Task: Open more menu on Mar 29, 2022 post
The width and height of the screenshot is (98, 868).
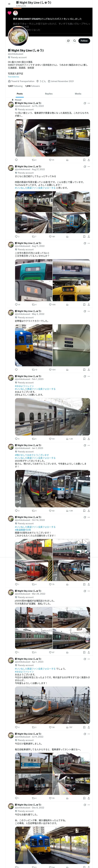Action: [89, 591]
